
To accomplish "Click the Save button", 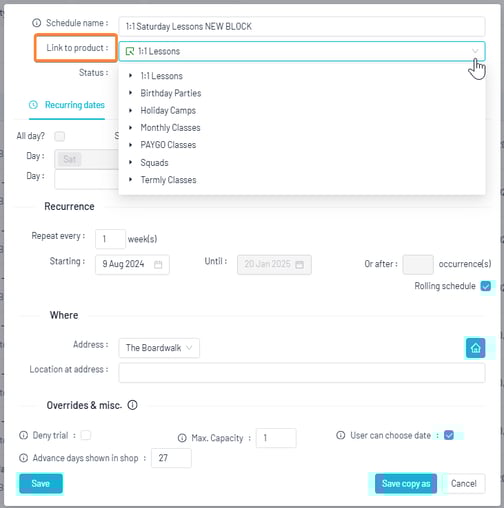I will pyautogui.click(x=41, y=483).
